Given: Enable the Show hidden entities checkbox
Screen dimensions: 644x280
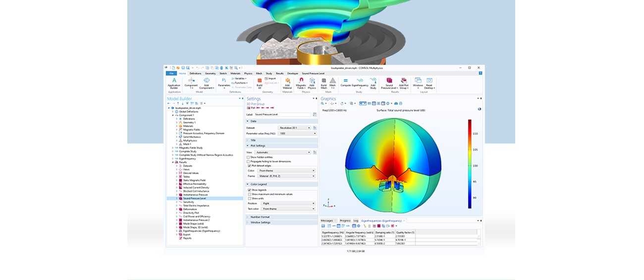Looking at the screenshot, I should pyautogui.click(x=249, y=157).
